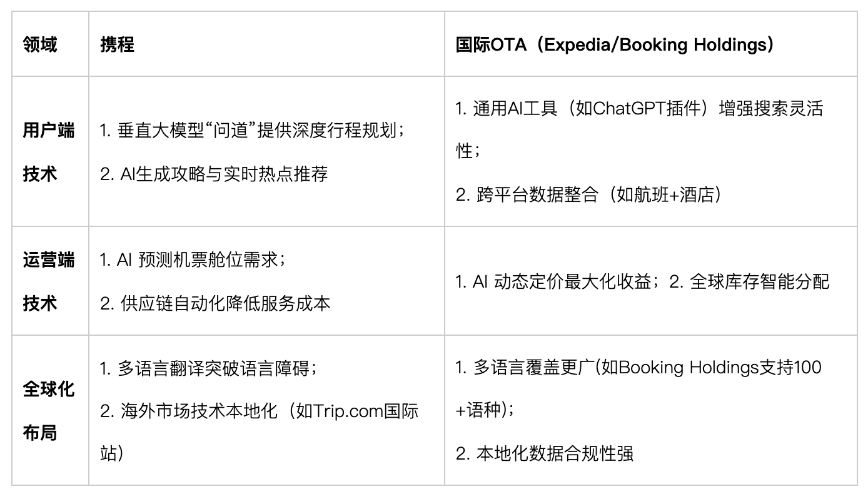Click the 国际OTA Expedia/Booking Holdings header
The image size is (868, 499).
pos(615,45)
